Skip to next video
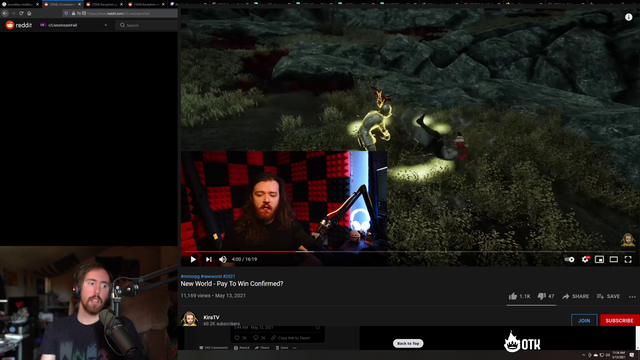Viewport: 640px width, 360px height. (x=209, y=259)
